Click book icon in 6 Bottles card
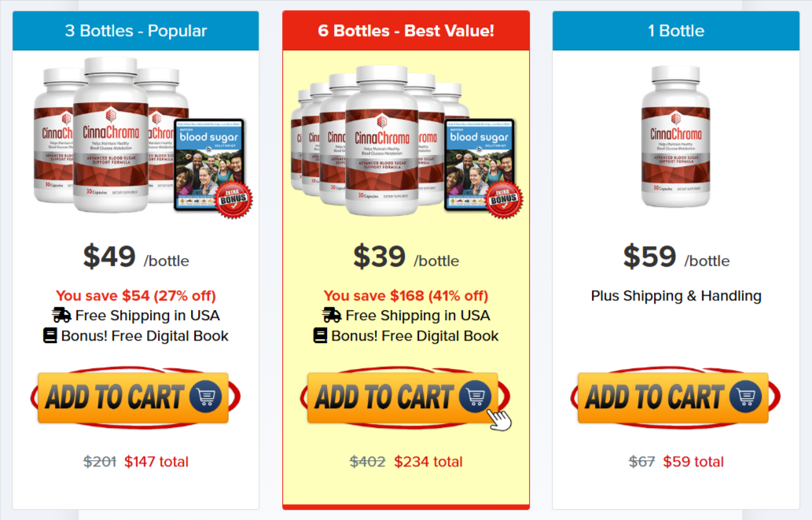The width and height of the screenshot is (812, 520). [320, 335]
